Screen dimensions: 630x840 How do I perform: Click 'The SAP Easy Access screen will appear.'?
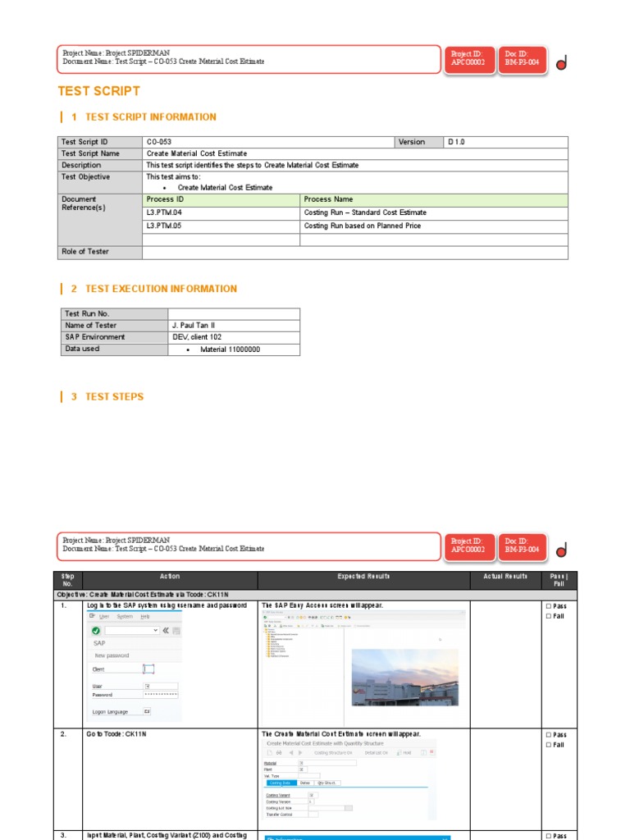tap(322, 605)
